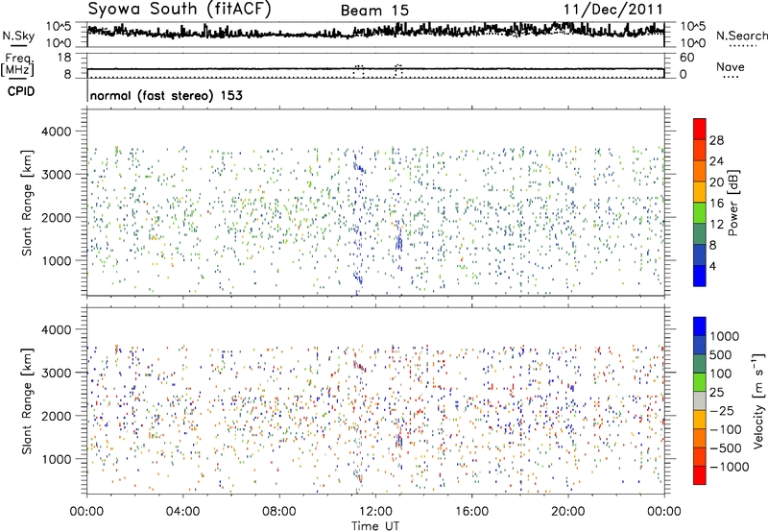Click the '60' Nave axis value
Image resolution: width=768 pixels, height=532 pixels.
(687, 58)
